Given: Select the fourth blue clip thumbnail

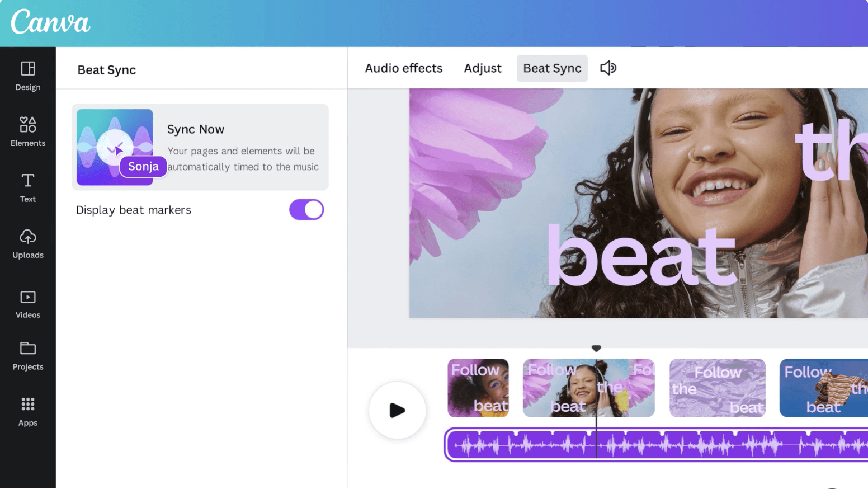Looking at the screenshot, I should click(x=824, y=388).
